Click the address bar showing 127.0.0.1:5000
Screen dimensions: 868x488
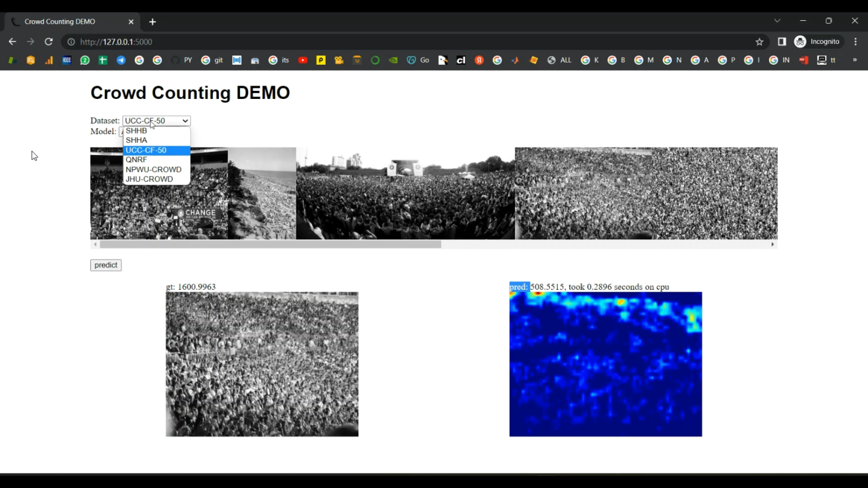tap(405, 42)
